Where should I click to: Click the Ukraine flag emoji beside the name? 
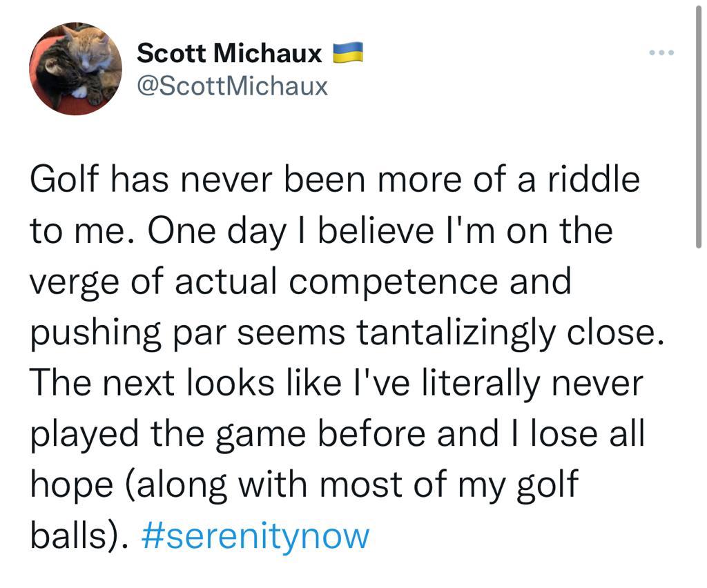348,52
